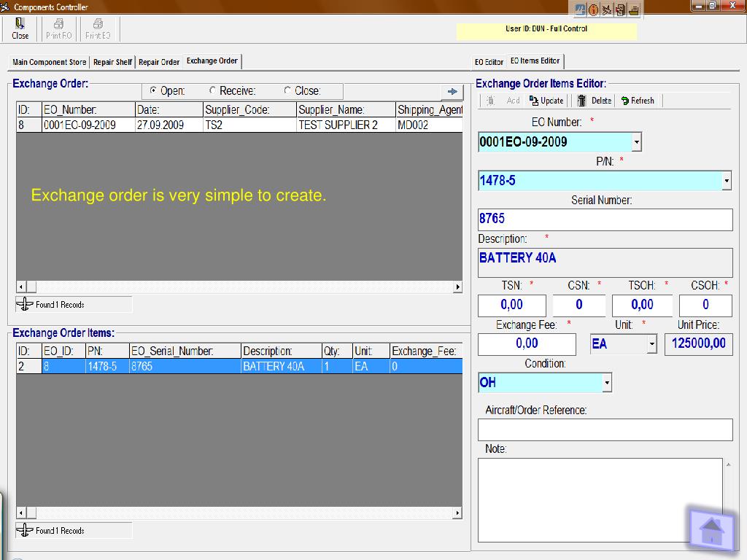Open the Unit EA dropdown

pyautogui.click(x=652, y=344)
